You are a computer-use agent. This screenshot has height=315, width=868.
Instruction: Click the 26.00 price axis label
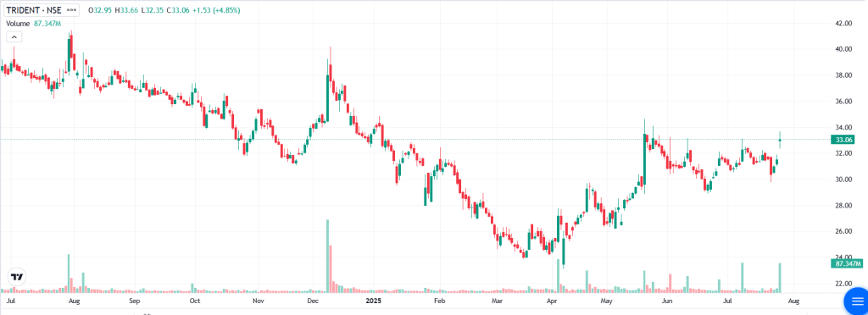click(843, 231)
